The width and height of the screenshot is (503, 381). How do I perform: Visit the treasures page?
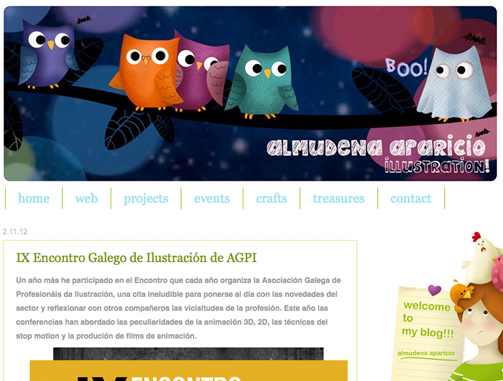339,198
